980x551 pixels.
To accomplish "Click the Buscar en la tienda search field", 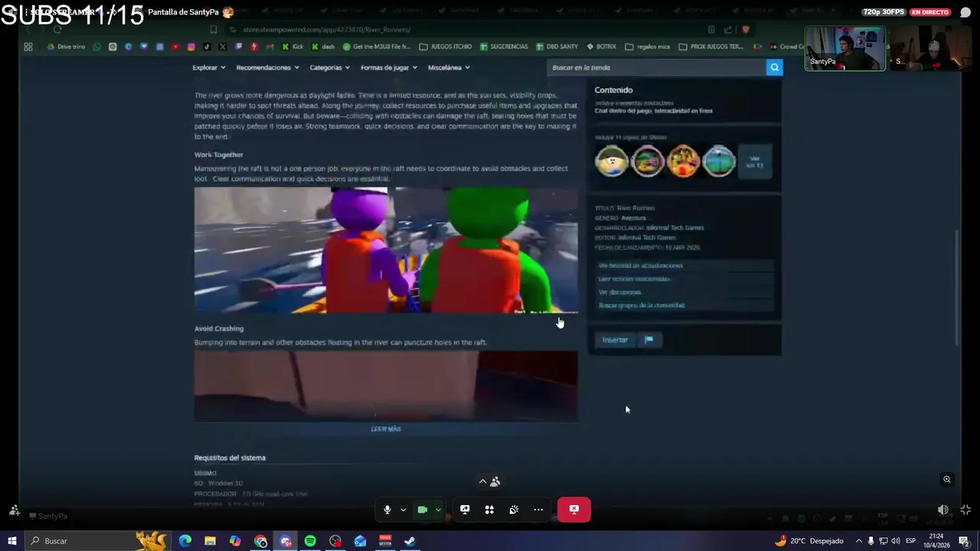I will (x=657, y=67).
